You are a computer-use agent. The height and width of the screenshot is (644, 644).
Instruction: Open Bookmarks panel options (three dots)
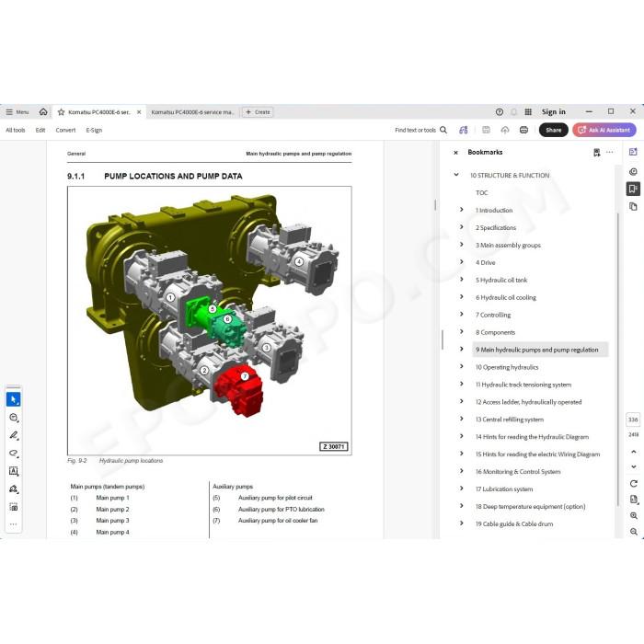(x=609, y=152)
